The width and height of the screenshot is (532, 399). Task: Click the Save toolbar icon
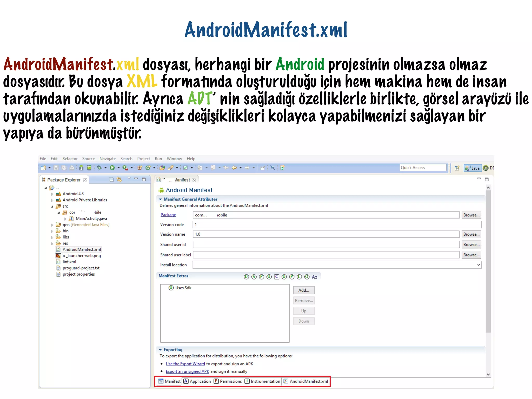point(56,168)
